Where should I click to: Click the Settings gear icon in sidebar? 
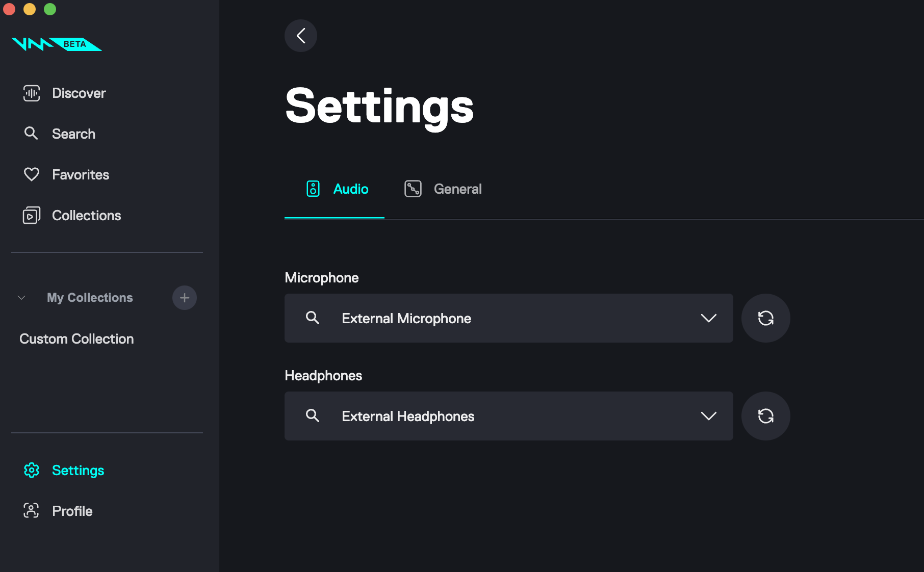pos(32,470)
